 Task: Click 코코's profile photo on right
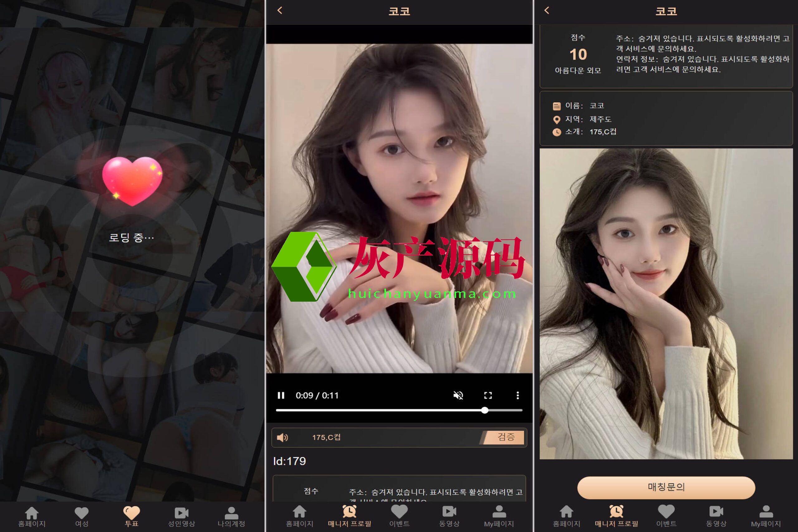(666, 304)
